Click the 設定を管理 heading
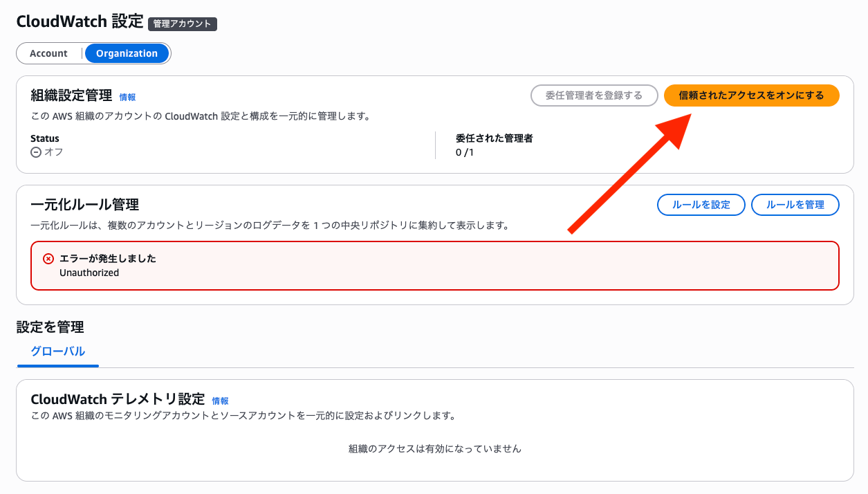This screenshot has width=868, height=494. coord(50,327)
